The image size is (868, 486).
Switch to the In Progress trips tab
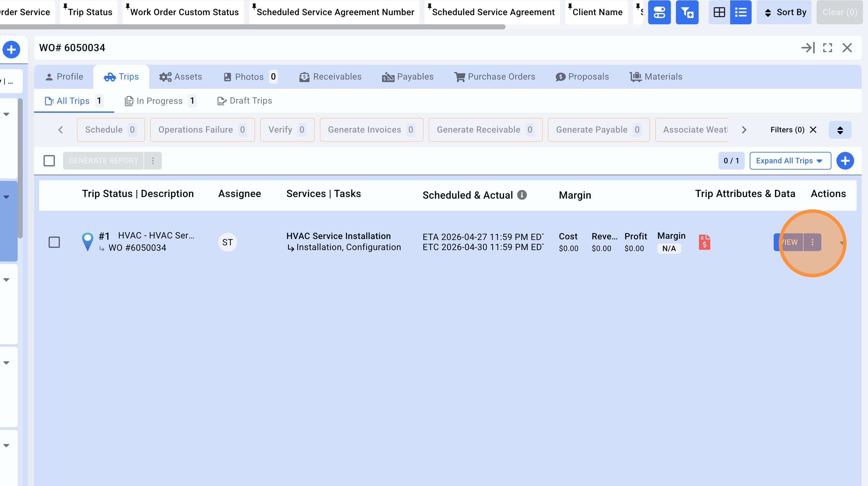point(160,101)
